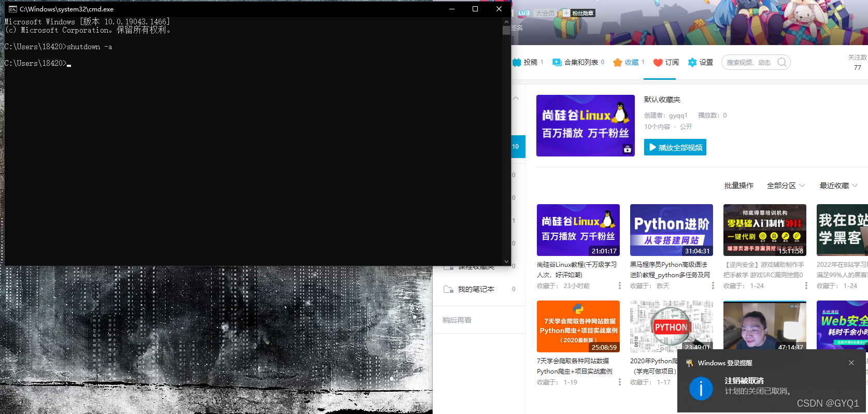Click the 合集和列表 playlist icon
This screenshot has height=414, width=868.
click(x=557, y=62)
